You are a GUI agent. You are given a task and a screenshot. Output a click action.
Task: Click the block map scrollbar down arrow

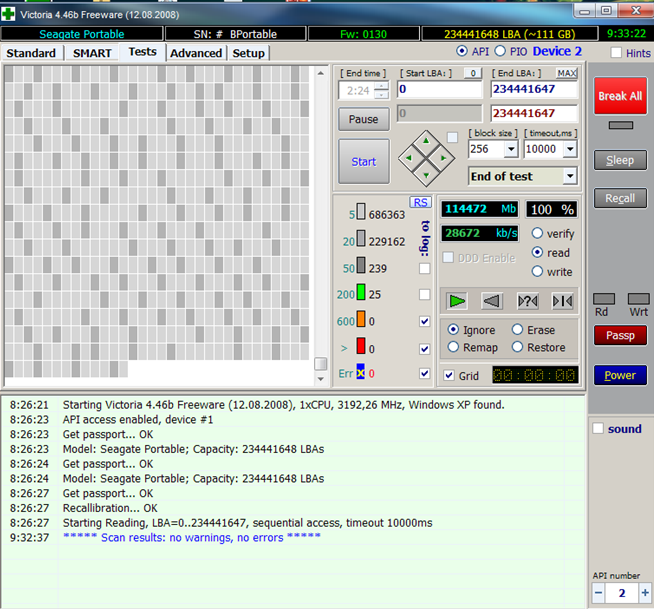point(320,379)
